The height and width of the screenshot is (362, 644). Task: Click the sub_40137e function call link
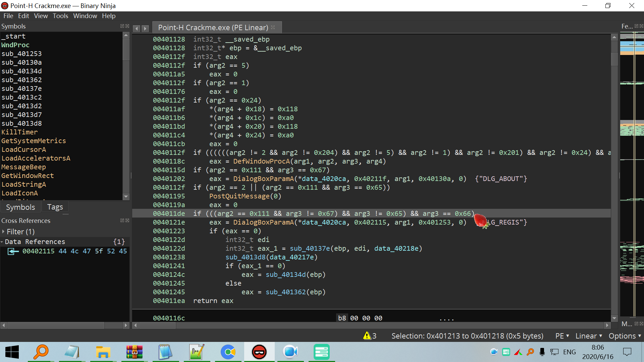point(310,248)
